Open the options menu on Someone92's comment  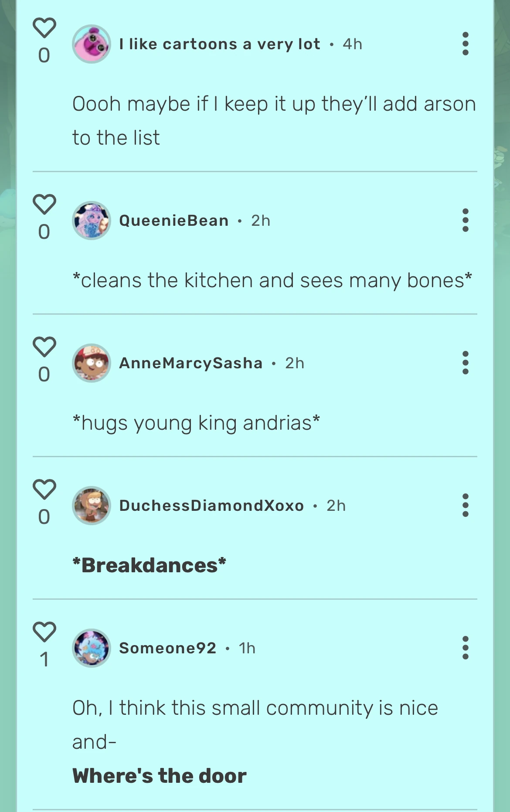click(465, 649)
